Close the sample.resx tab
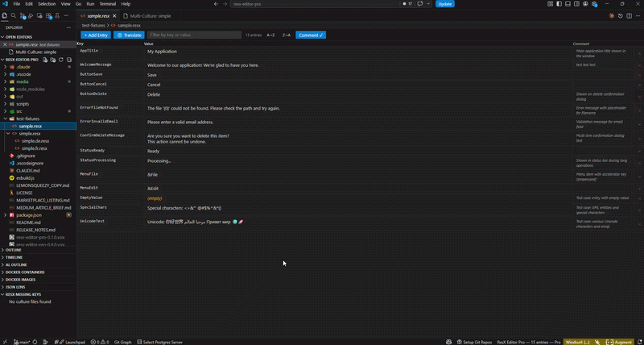 (114, 16)
